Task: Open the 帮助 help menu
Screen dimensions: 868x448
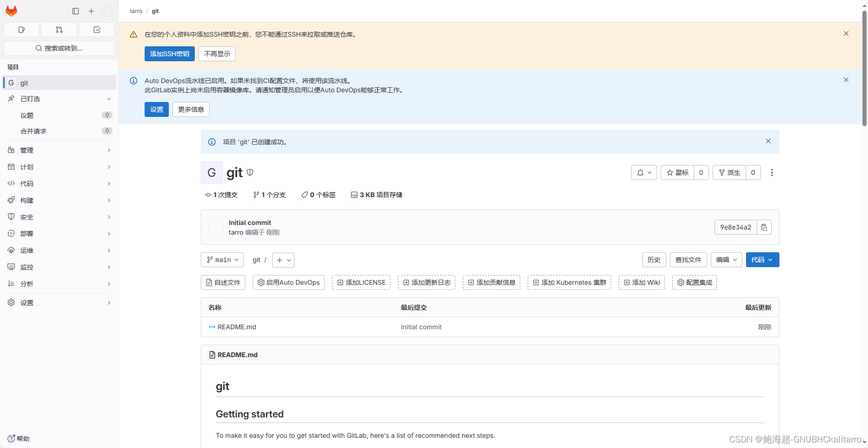Action: pos(19,439)
